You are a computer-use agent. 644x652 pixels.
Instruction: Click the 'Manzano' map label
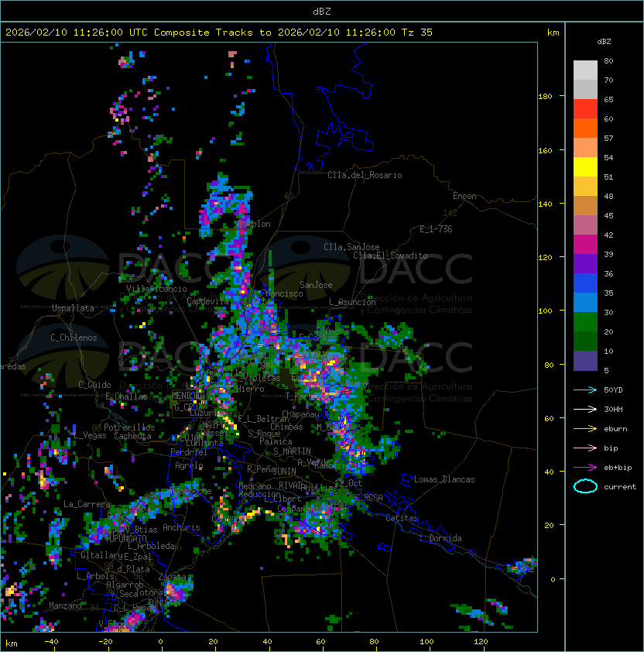point(65,606)
